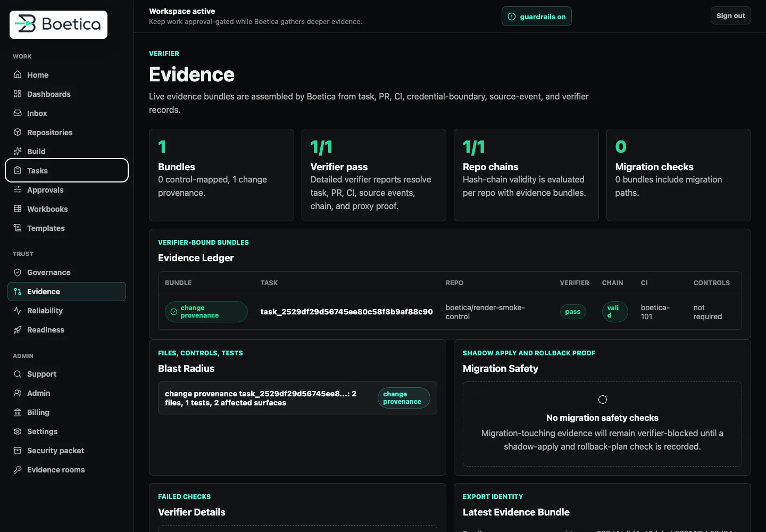Click the Migration checks summary card
This screenshot has height=532, width=766.
click(x=679, y=175)
